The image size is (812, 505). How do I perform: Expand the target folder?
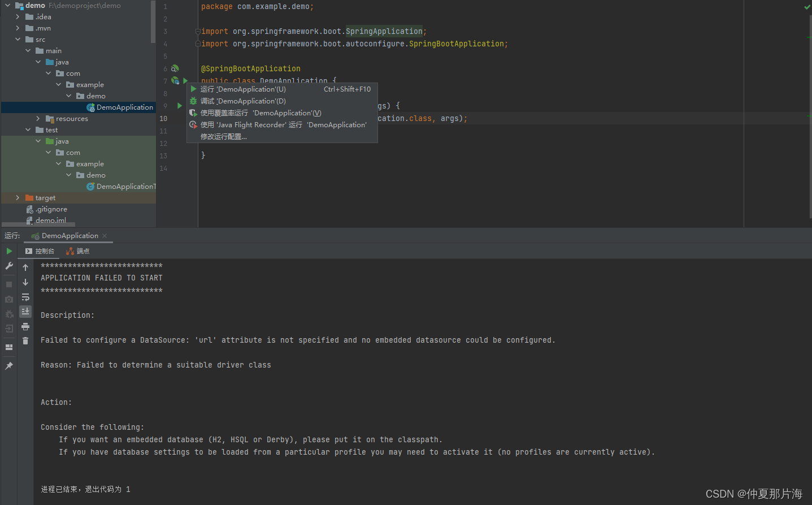[x=18, y=198]
